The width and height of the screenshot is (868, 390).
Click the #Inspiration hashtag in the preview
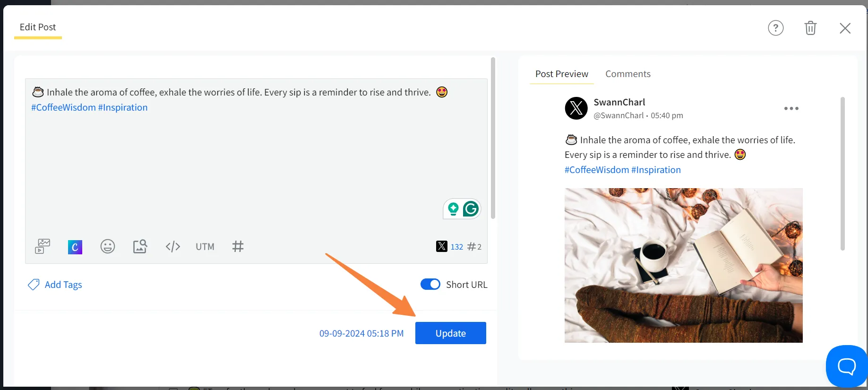pyautogui.click(x=656, y=170)
